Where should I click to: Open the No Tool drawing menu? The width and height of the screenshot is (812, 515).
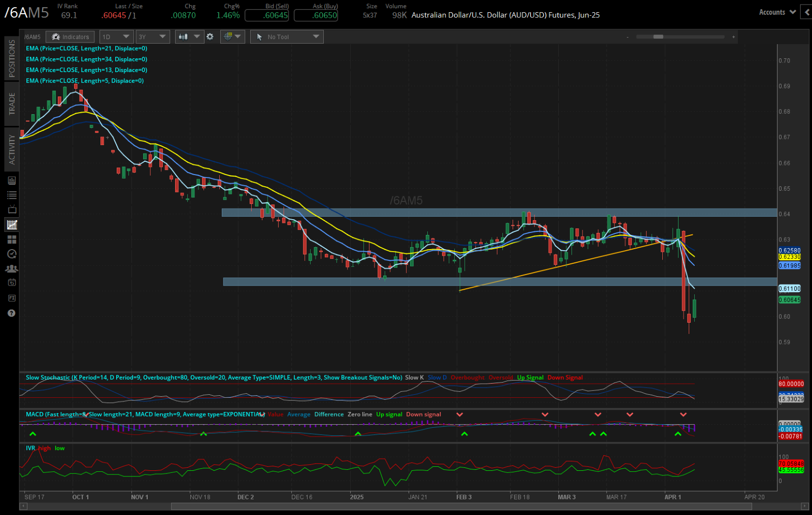[x=286, y=37]
